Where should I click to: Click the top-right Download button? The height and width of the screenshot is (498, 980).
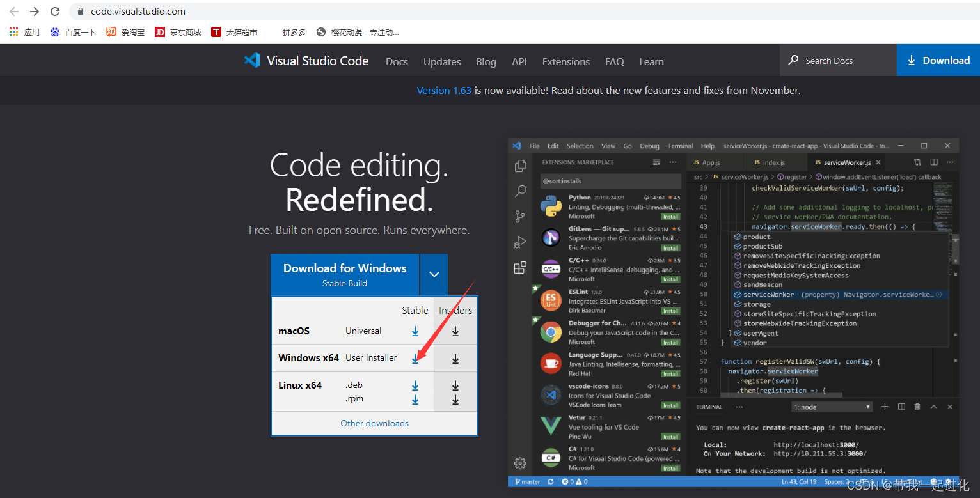938,61
